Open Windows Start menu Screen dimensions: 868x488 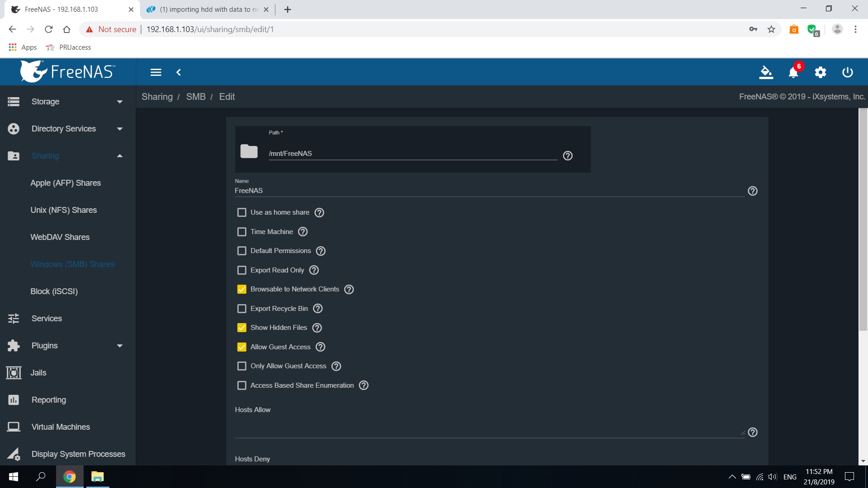[x=14, y=477]
